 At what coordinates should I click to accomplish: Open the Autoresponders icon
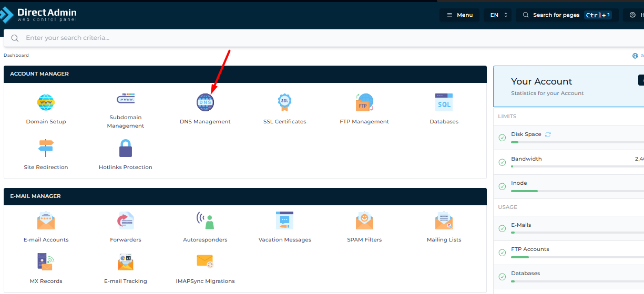205,220
